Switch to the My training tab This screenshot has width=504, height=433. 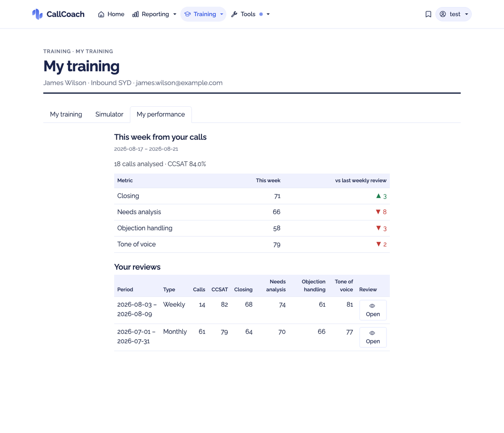click(x=66, y=114)
